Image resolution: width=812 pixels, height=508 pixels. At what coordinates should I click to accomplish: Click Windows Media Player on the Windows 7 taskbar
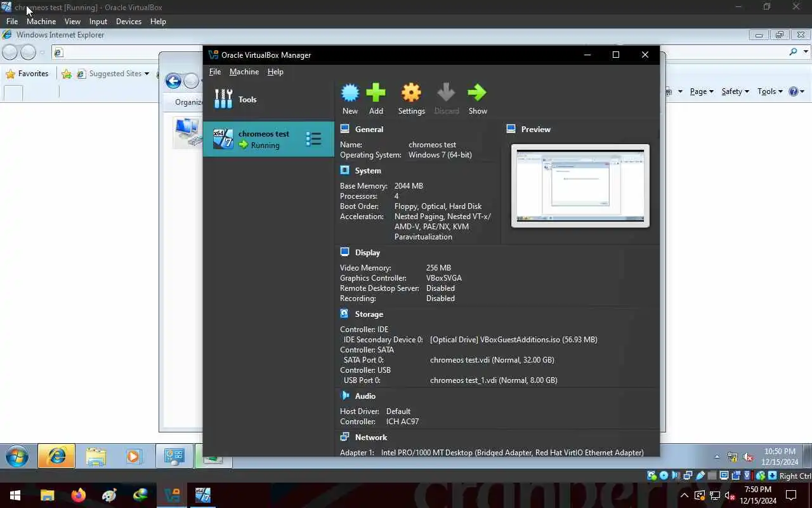133,456
